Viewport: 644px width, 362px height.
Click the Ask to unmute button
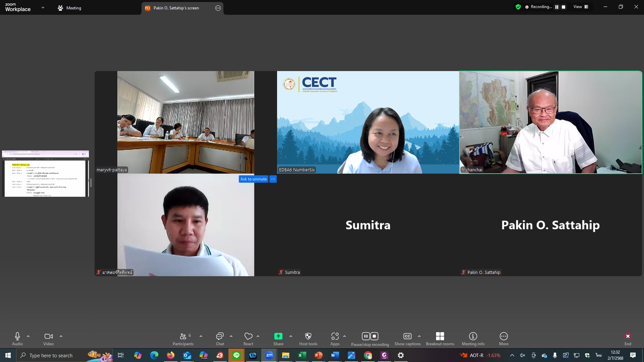pyautogui.click(x=253, y=179)
